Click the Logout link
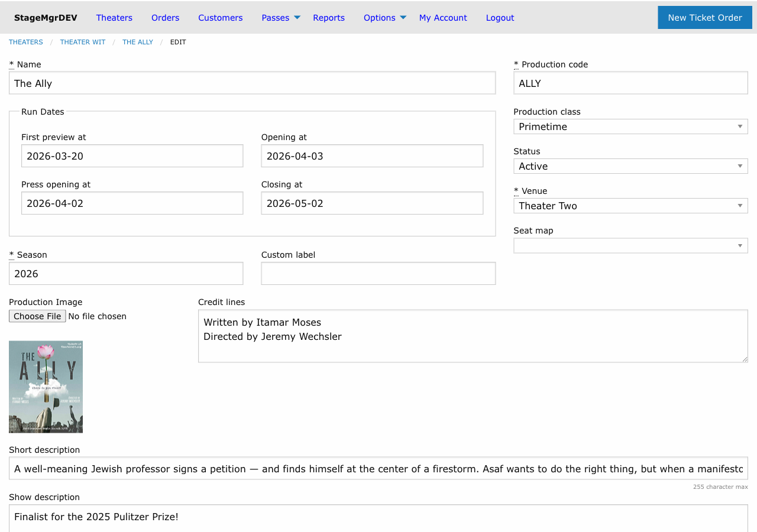 (500, 18)
